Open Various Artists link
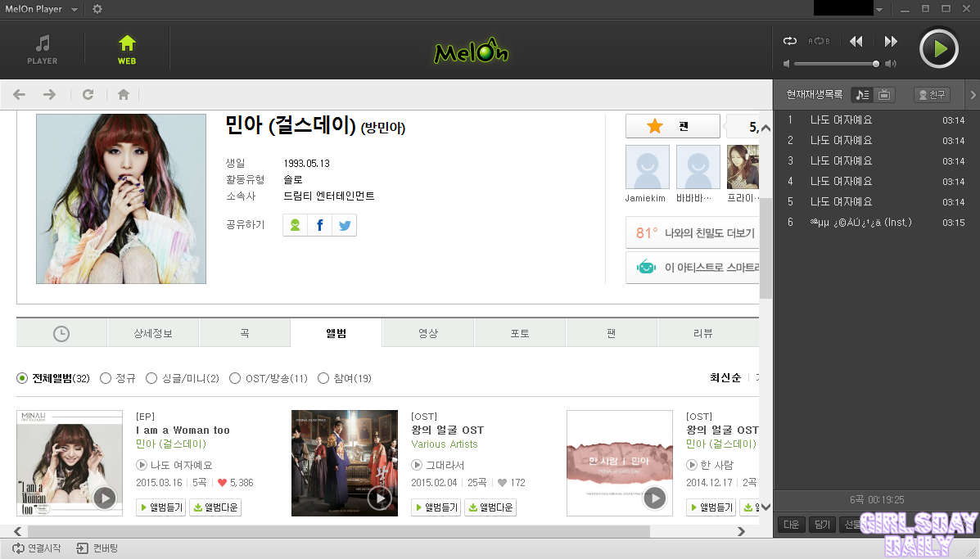 pos(445,444)
